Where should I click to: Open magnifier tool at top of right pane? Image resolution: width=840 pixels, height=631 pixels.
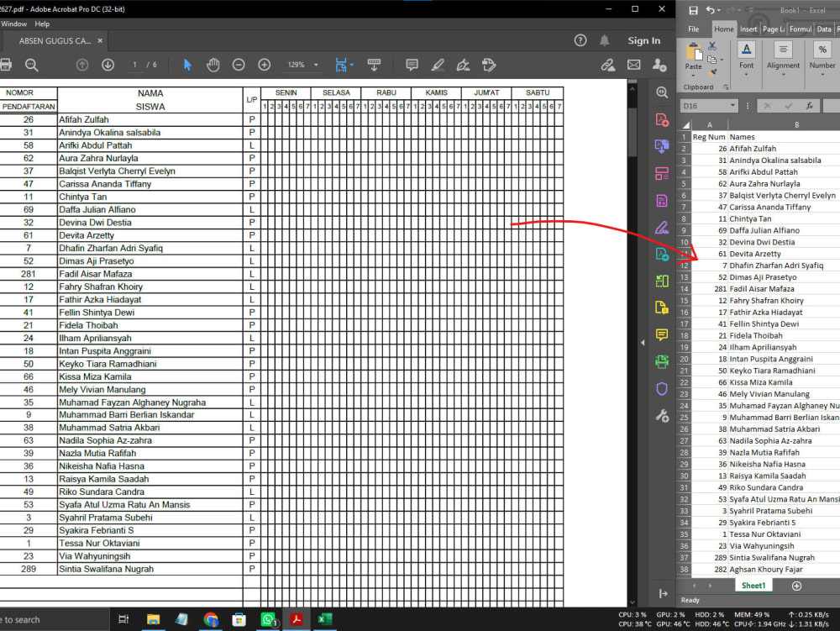pos(662,92)
